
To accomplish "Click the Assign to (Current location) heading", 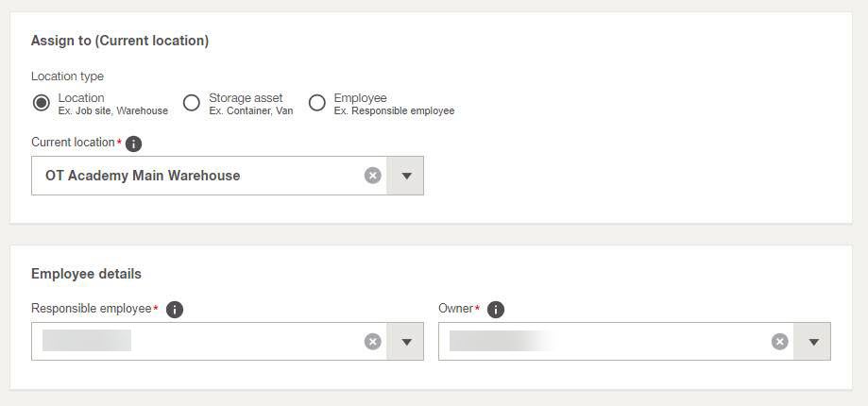I will [x=120, y=41].
